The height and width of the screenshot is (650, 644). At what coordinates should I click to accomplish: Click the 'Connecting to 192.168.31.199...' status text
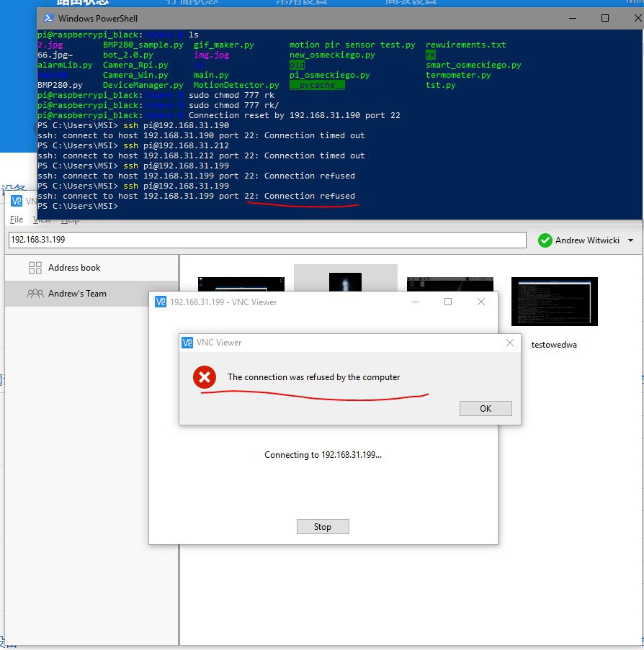tap(323, 455)
